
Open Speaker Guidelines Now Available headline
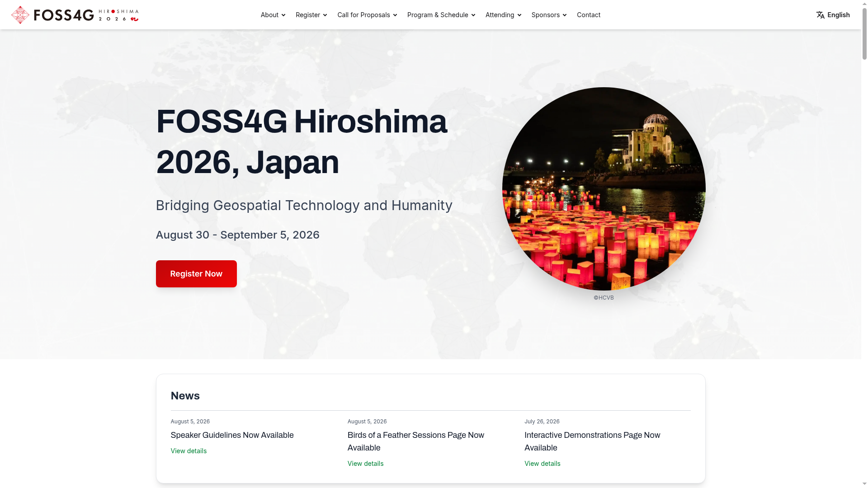[x=232, y=435]
